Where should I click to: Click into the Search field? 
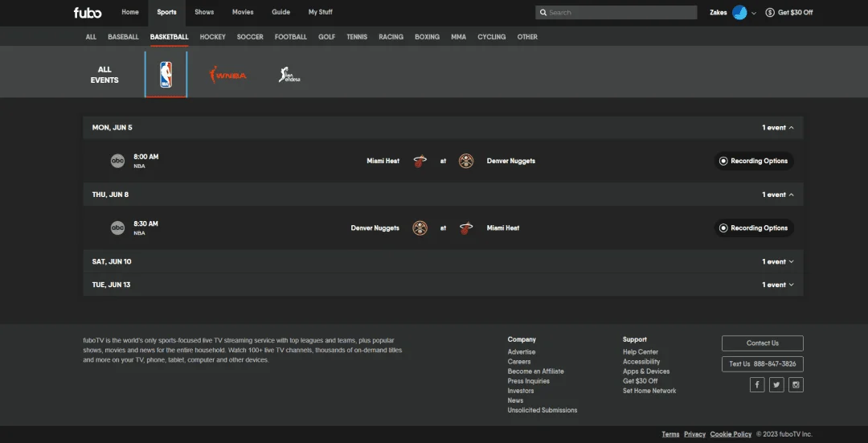(616, 12)
